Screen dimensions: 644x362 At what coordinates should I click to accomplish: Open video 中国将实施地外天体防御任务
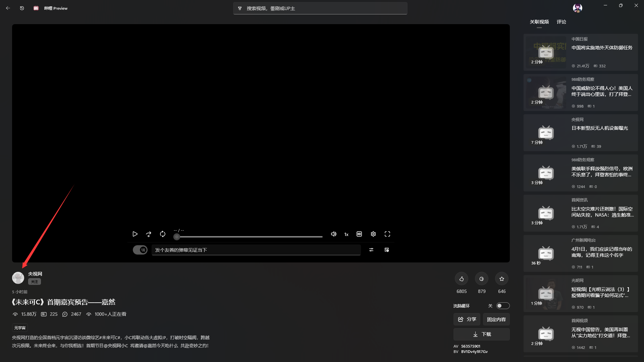[x=581, y=52]
